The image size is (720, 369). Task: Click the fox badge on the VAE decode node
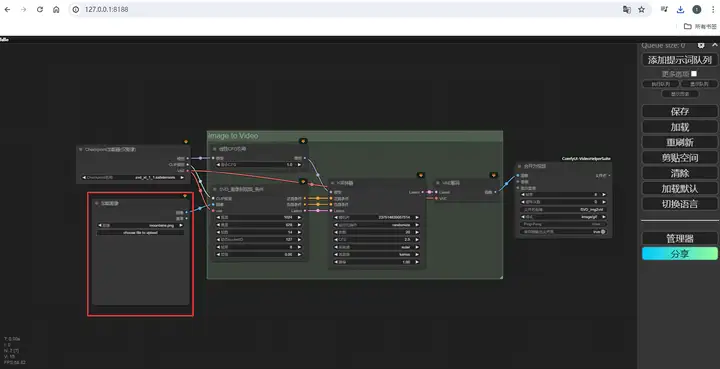pyautogui.click(x=493, y=175)
